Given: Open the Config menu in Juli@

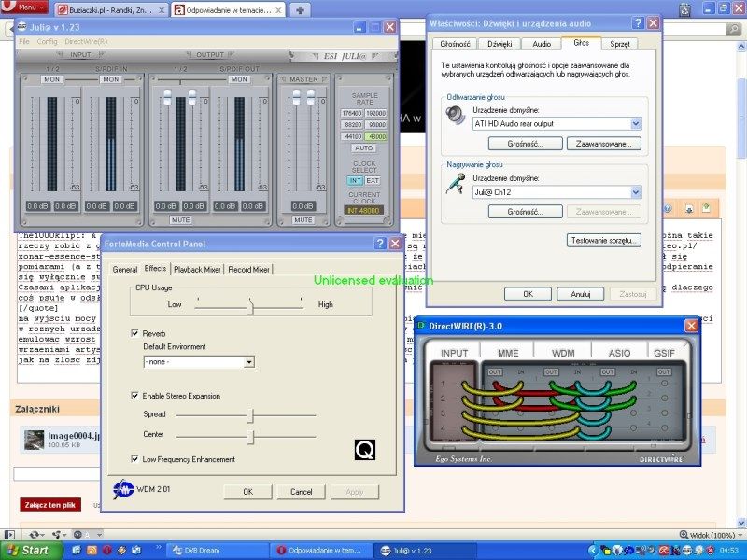Looking at the screenshot, I should [48, 41].
